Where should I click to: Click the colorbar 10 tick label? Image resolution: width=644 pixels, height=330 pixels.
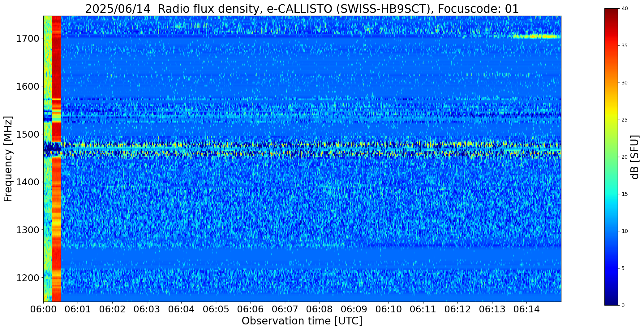pyautogui.click(x=625, y=231)
